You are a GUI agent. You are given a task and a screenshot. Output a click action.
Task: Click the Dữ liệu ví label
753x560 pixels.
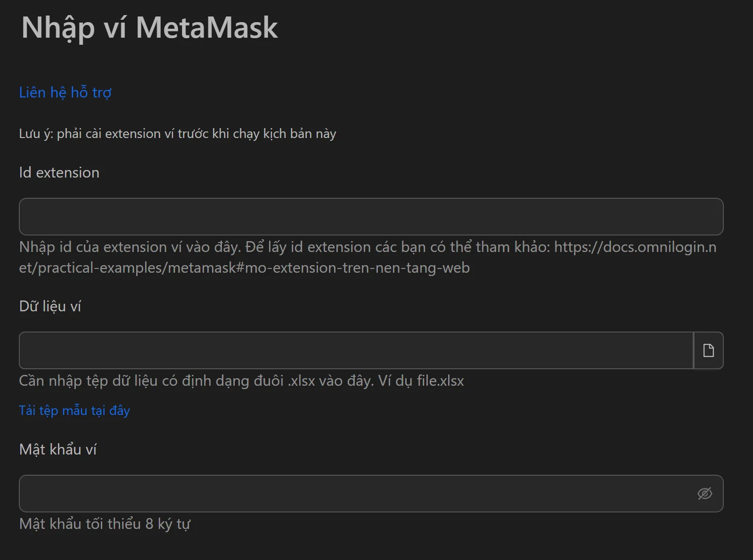(x=50, y=306)
